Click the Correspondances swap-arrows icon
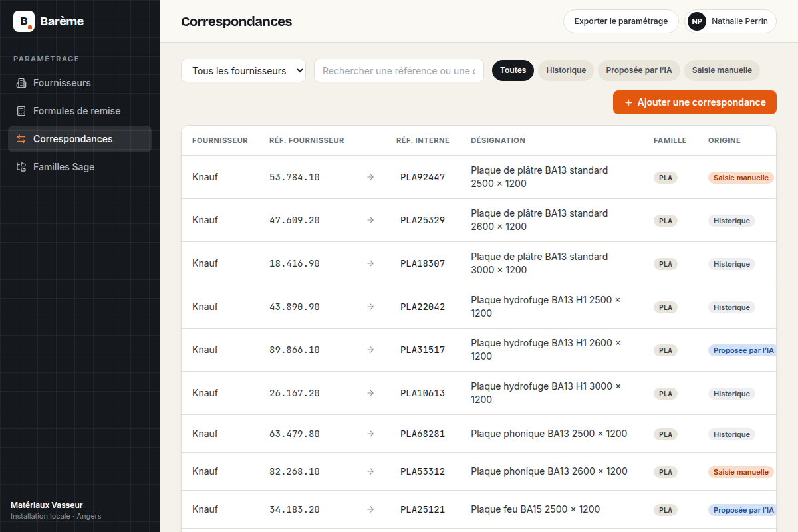 point(21,139)
